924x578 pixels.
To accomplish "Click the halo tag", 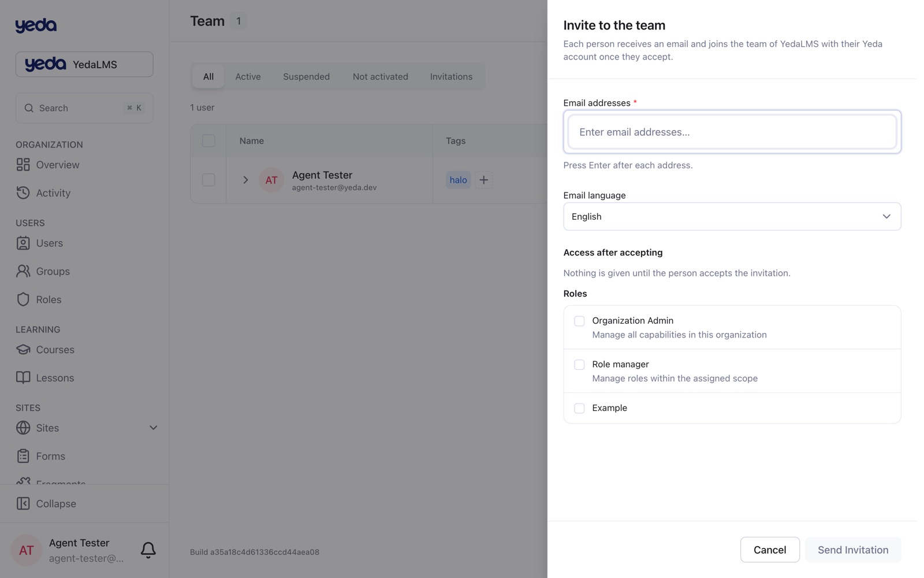I will click(459, 180).
